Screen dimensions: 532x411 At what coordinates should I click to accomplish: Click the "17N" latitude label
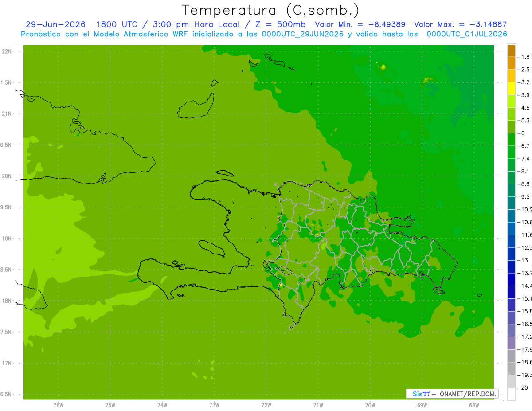(x=6, y=363)
